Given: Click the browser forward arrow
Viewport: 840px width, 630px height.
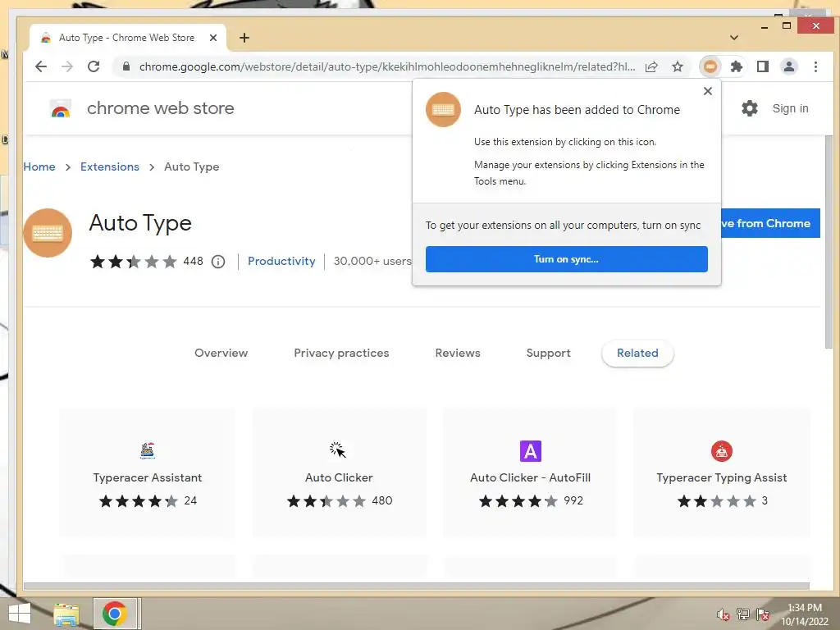Looking at the screenshot, I should click(67, 66).
